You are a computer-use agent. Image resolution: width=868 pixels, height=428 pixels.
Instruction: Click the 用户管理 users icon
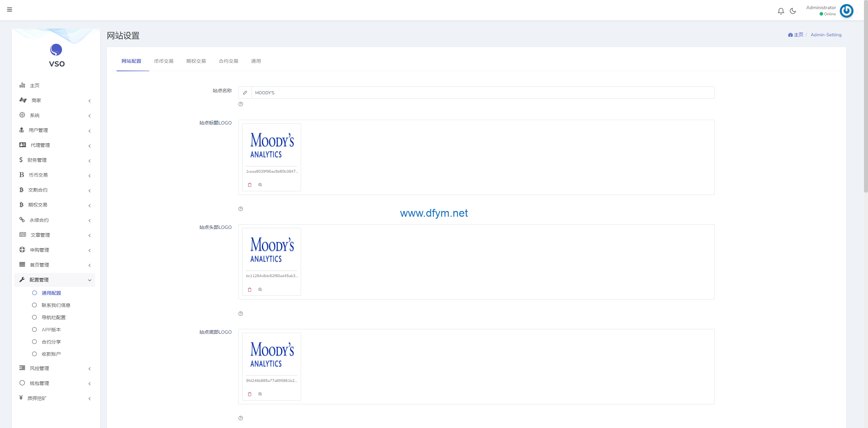(x=22, y=130)
